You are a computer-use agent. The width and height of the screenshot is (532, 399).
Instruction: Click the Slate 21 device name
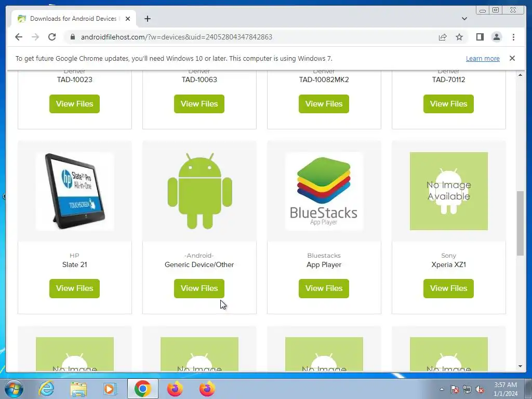75,264
